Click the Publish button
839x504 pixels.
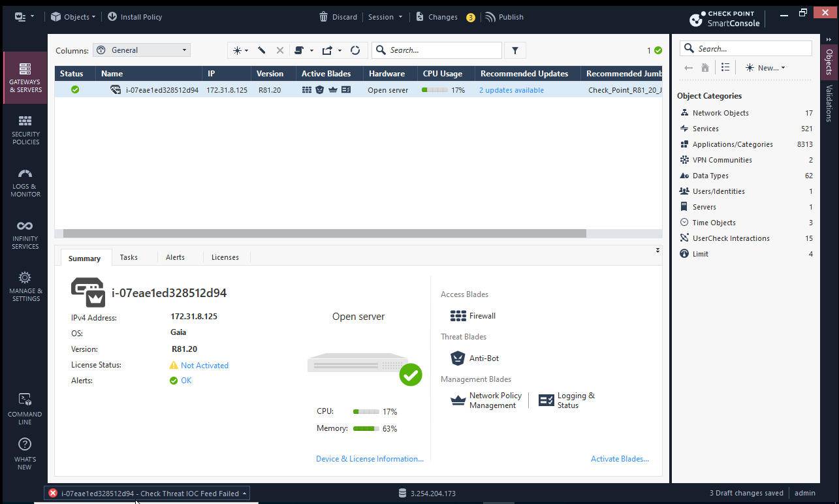point(504,17)
